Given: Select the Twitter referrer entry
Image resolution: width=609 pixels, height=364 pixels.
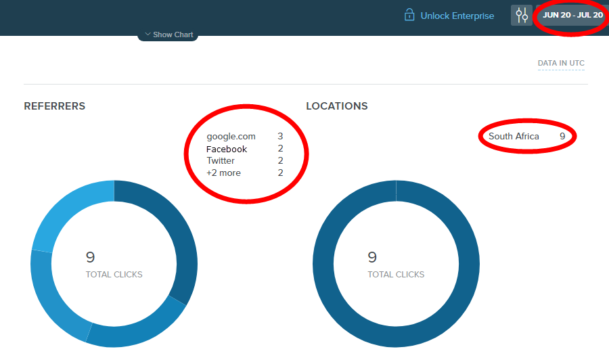Looking at the screenshot, I should click(x=221, y=160).
